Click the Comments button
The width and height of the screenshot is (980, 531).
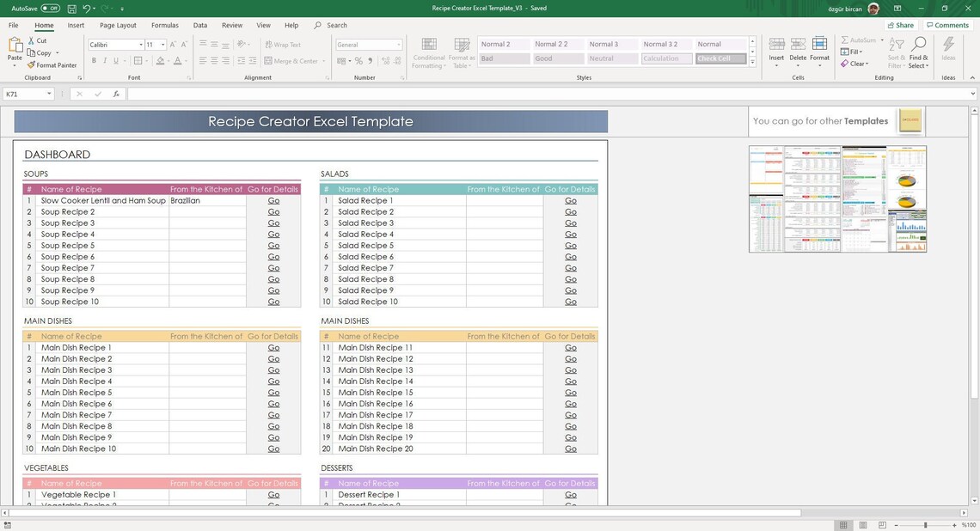point(947,25)
